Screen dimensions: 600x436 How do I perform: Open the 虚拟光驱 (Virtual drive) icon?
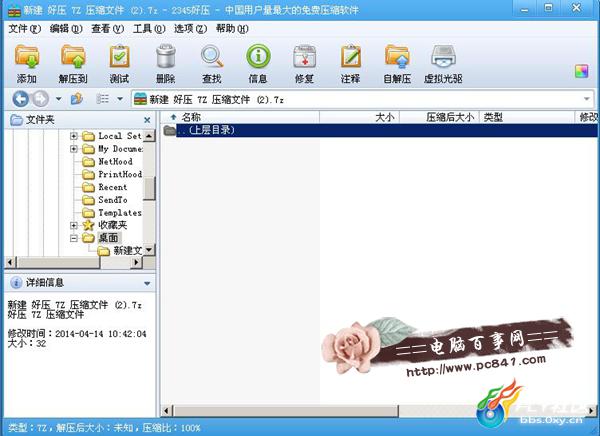443,57
